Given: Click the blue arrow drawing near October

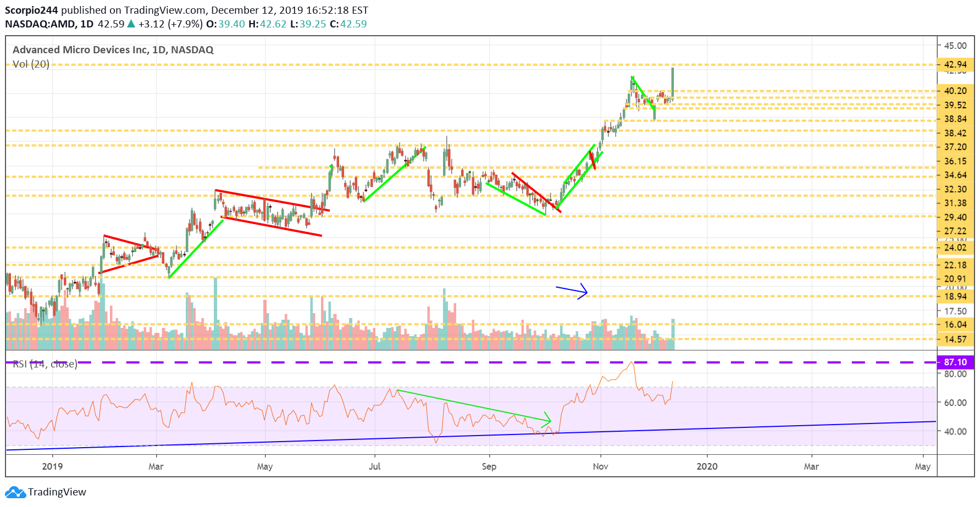Looking at the screenshot, I should coord(572,292).
